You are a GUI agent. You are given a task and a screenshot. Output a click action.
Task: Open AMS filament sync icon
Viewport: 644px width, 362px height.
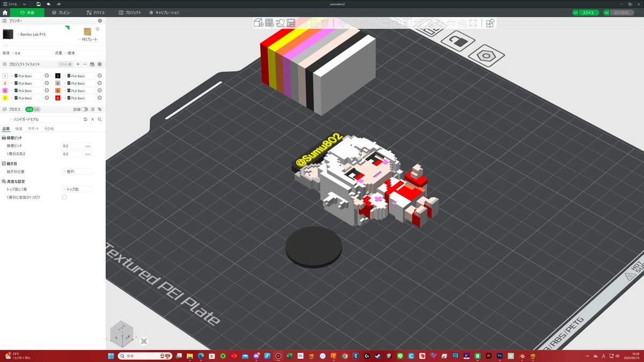[x=92, y=64]
